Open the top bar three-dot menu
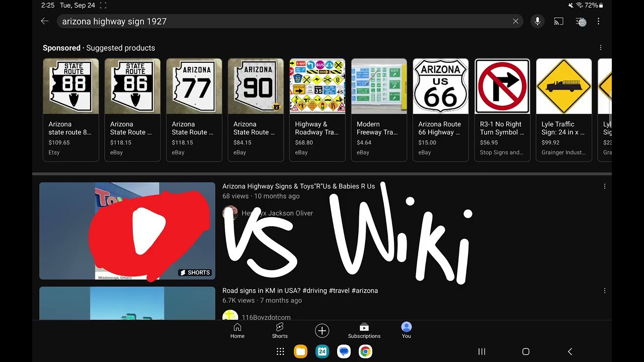The height and width of the screenshot is (362, 644). 598,21
